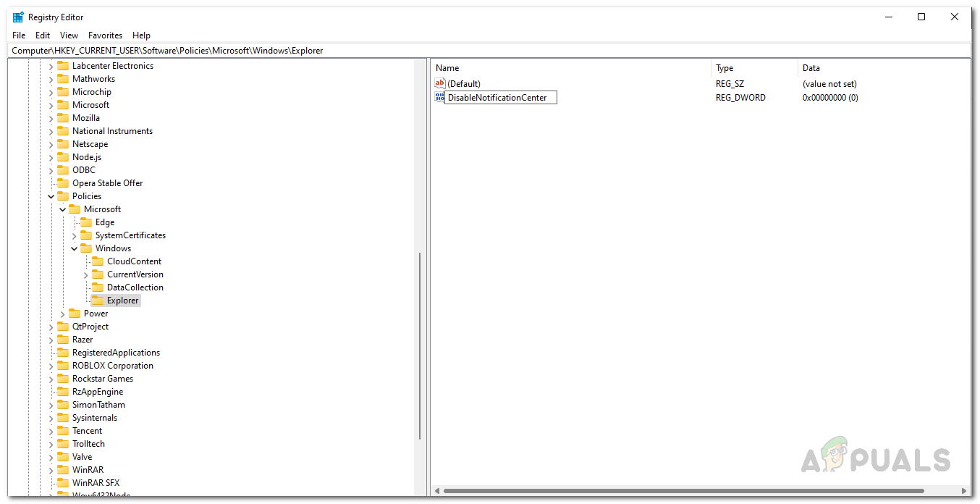The image size is (980, 504).
Task: Click the ODBC folder icon
Action: (63, 170)
